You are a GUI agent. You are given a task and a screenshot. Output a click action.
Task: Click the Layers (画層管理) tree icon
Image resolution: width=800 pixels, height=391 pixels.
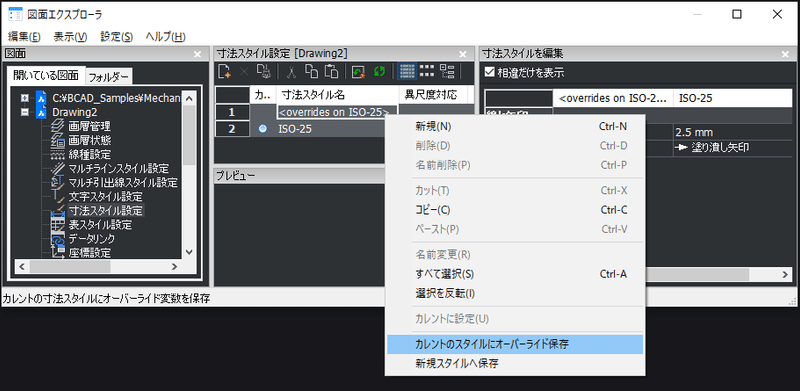(x=58, y=126)
